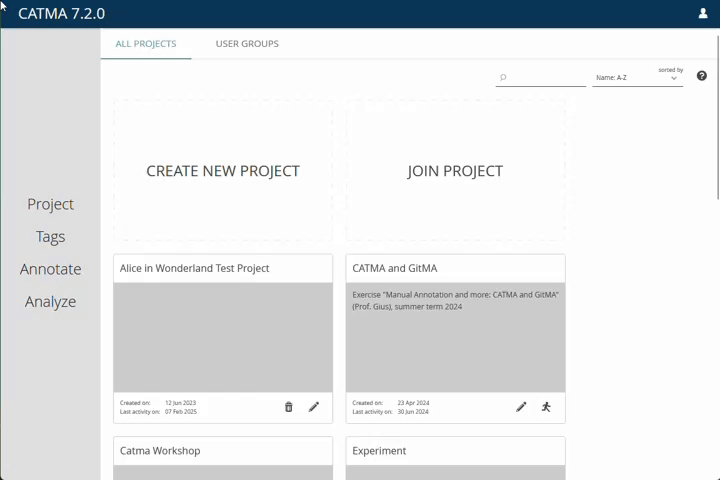The image size is (720, 480).
Task: Go to Tags in the sidebar
Action: [x=50, y=237]
